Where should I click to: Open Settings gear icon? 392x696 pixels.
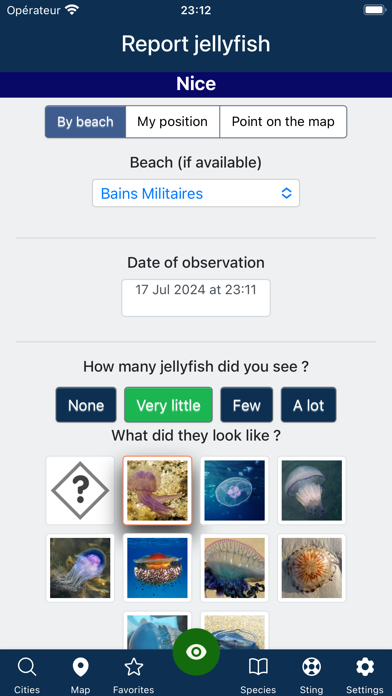pos(365,668)
